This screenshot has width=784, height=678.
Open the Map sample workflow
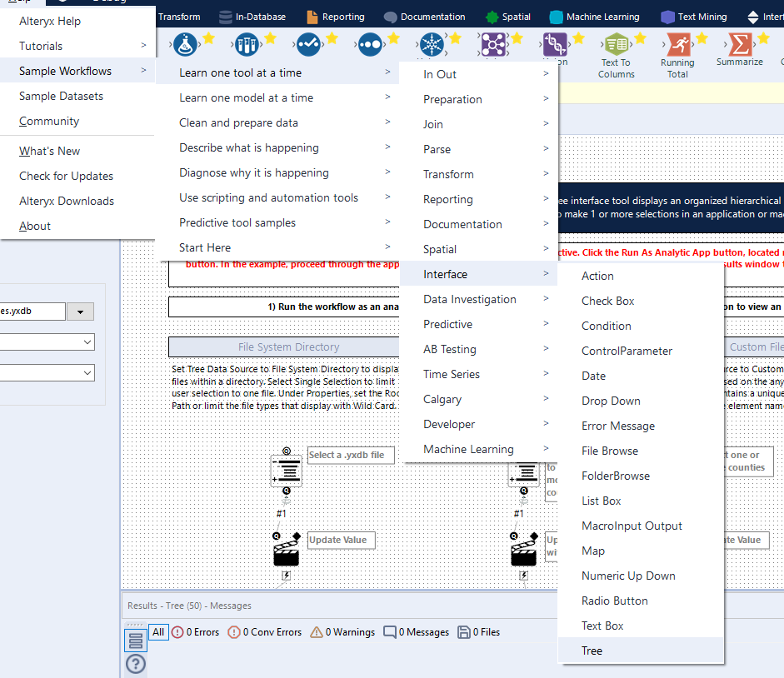pyautogui.click(x=641, y=551)
